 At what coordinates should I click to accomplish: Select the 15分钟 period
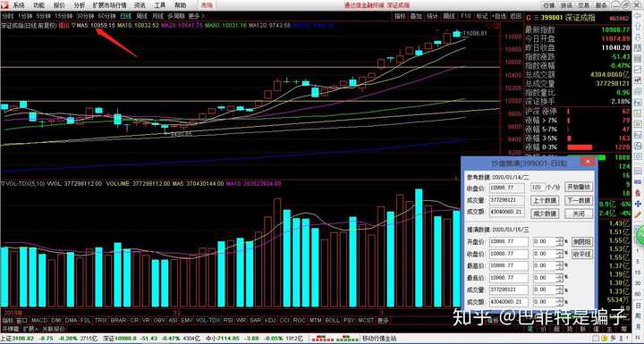click(64, 16)
